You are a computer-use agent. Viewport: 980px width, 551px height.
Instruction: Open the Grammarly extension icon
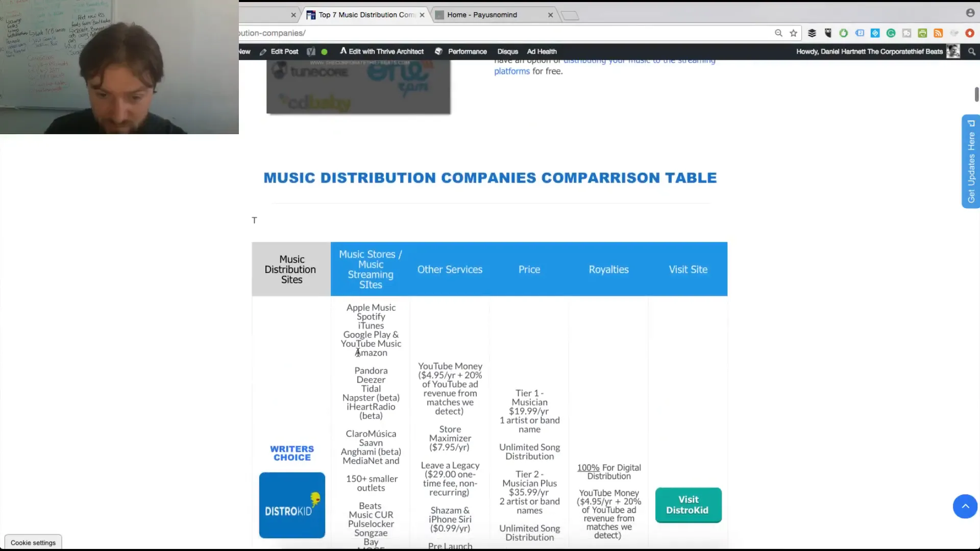tap(891, 33)
